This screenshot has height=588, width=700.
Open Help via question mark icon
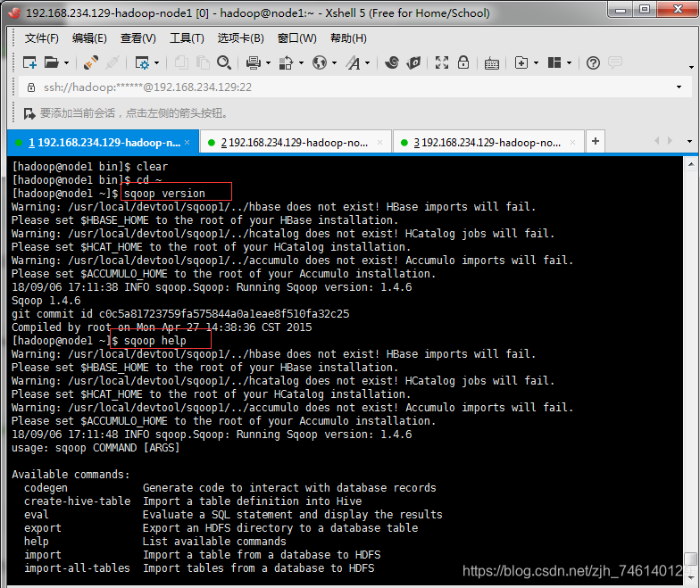[593, 62]
